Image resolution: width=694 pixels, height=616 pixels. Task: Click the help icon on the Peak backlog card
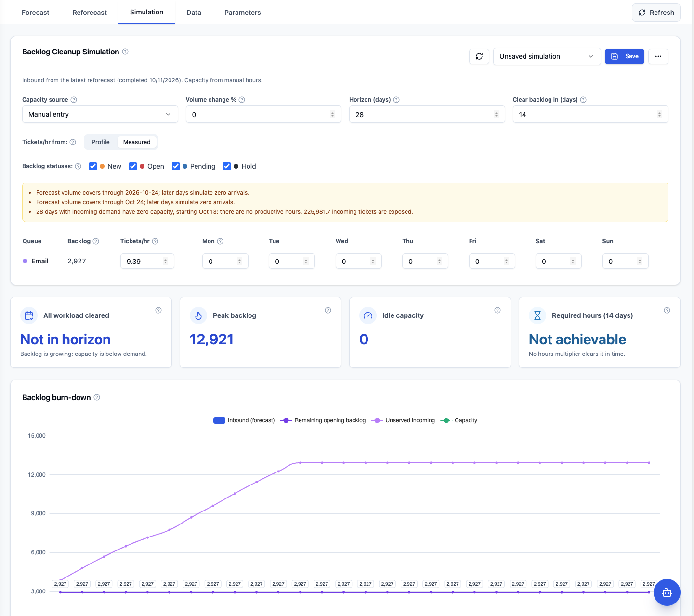click(x=328, y=310)
